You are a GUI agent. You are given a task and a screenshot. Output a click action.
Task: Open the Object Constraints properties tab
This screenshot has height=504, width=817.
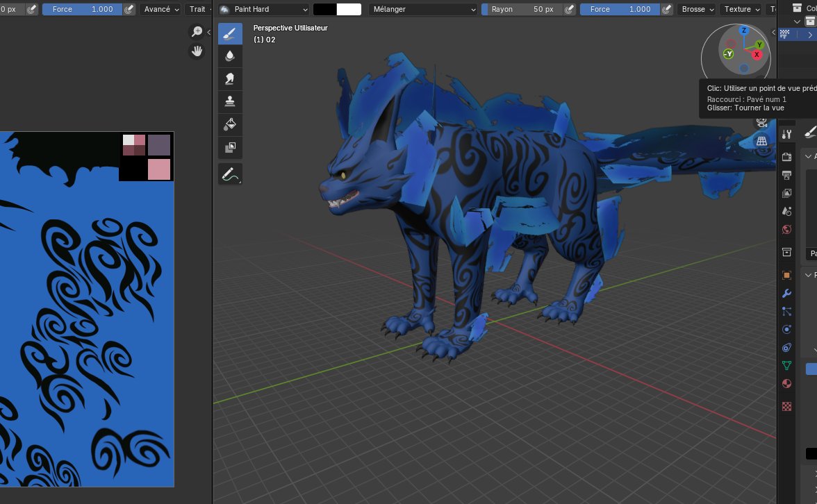[x=786, y=348]
